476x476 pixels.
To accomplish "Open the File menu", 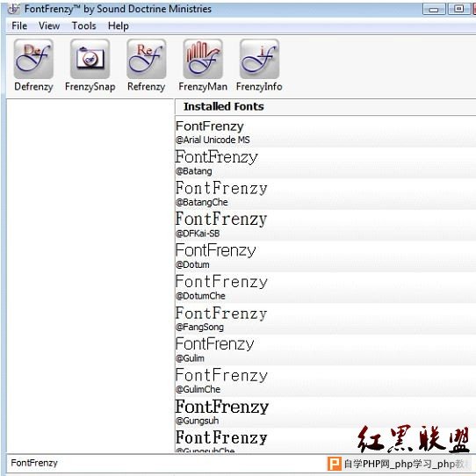I will [19, 25].
